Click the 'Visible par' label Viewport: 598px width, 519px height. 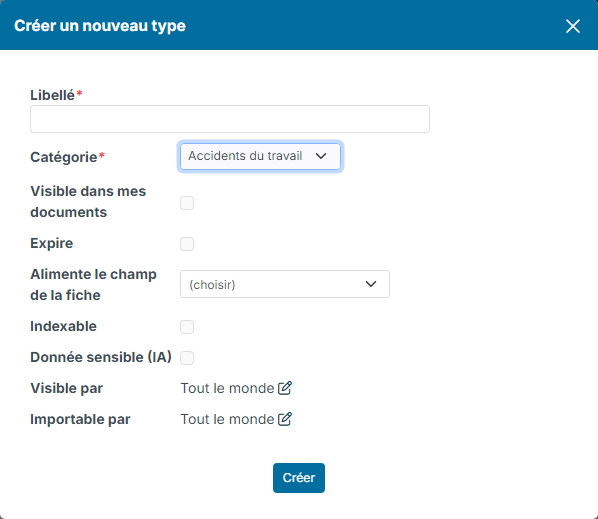(x=66, y=388)
